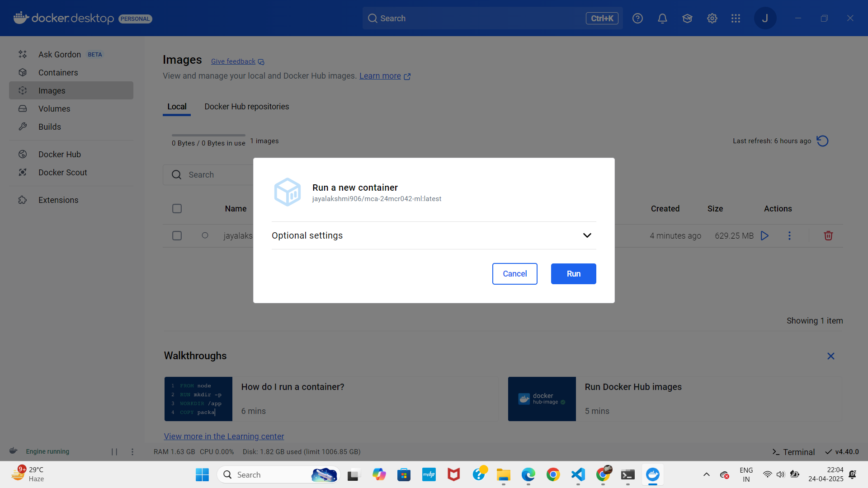
Task: Open Docker Scout from the sidebar
Action: (x=71, y=172)
